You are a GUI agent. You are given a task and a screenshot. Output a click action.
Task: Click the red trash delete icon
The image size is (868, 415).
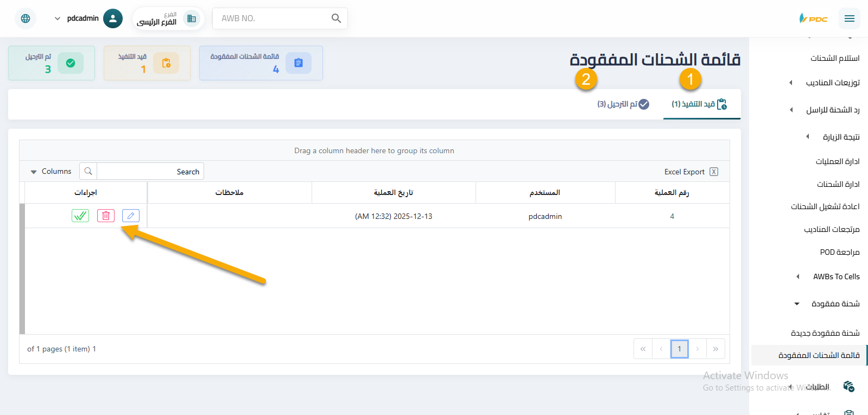(106, 216)
